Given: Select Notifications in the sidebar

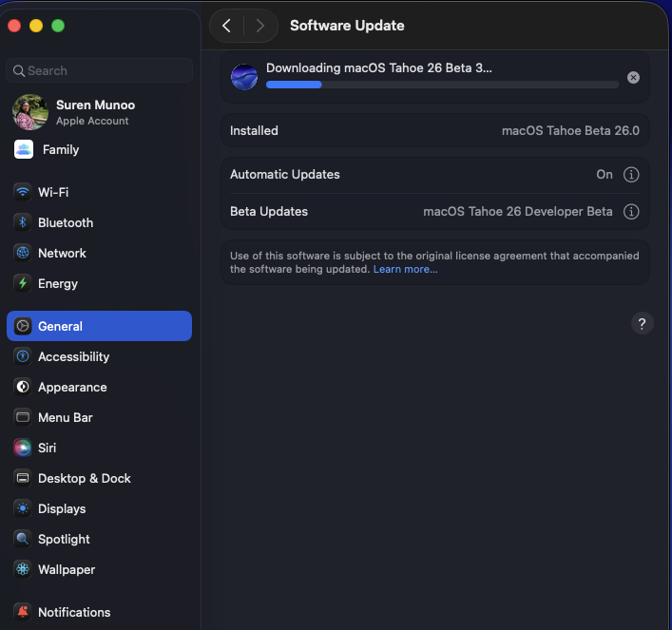Looking at the screenshot, I should coord(100,612).
